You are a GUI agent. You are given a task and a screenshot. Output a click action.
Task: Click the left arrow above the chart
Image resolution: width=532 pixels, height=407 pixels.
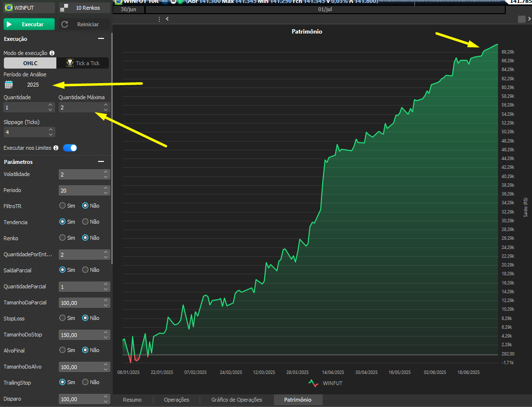coord(167,18)
